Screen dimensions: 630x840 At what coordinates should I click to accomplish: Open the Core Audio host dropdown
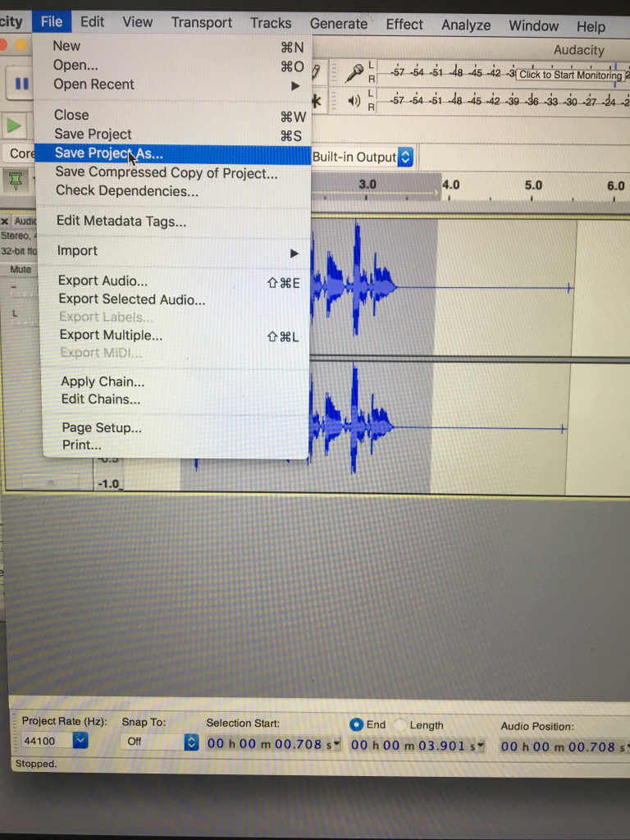pyautogui.click(x=19, y=153)
